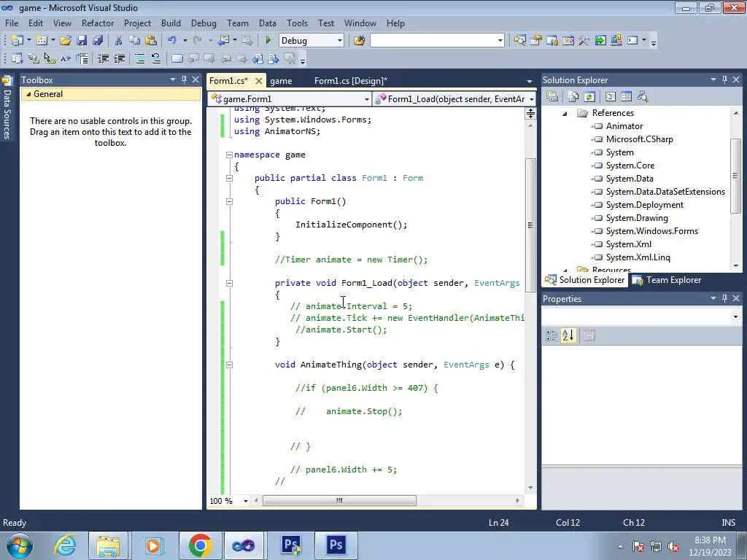Toggle Categorized view in Properties panel
This screenshot has height=560, width=747.
tap(551, 335)
